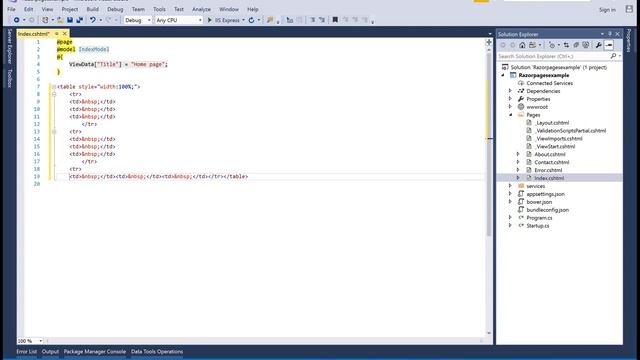Expand the Dependencies node
Viewport: 640px width, 360px height.
tap(510, 91)
